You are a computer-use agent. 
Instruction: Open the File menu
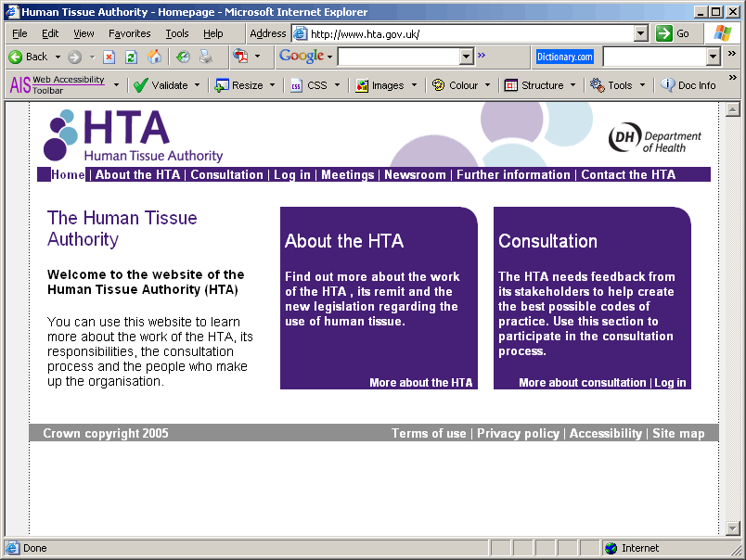(19, 33)
